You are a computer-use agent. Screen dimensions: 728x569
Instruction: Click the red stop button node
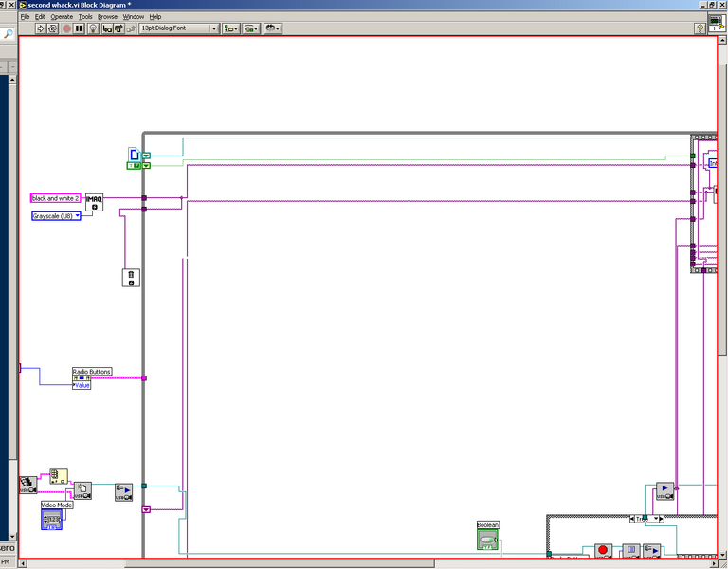pyautogui.click(x=603, y=551)
